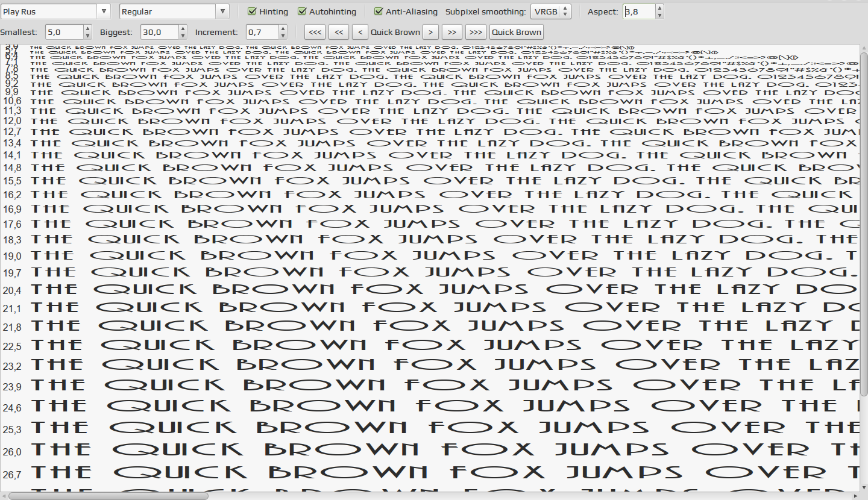
Task: Click the 21,8 size label
Action: [12, 327]
